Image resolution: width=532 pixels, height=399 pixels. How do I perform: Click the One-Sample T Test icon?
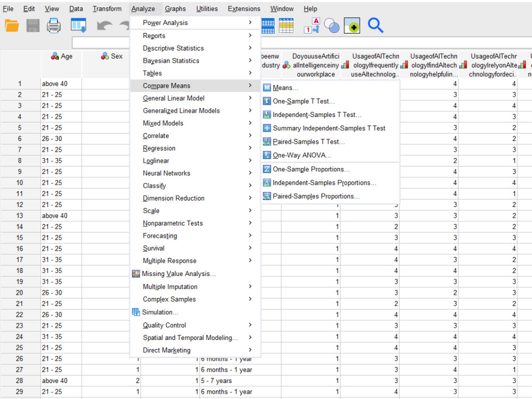pyautogui.click(x=267, y=101)
